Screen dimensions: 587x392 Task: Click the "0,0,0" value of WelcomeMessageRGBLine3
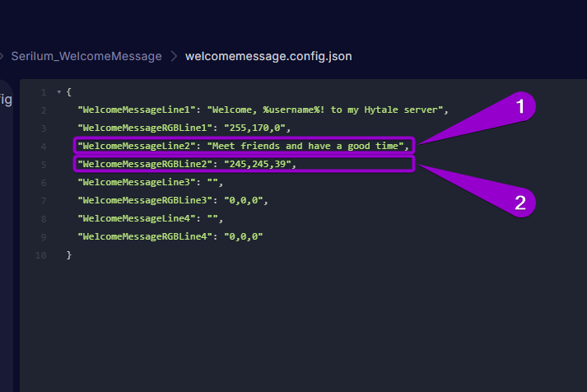[244, 200]
